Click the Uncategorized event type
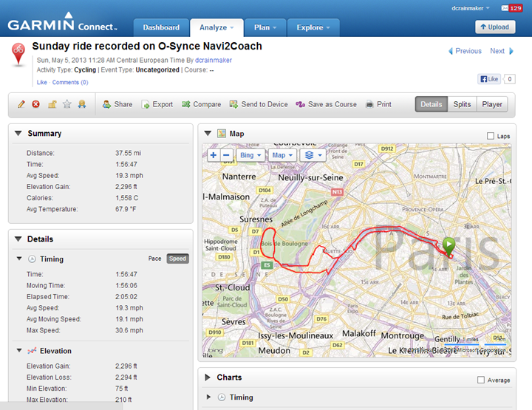 pyautogui.click(x=157, y=70)
